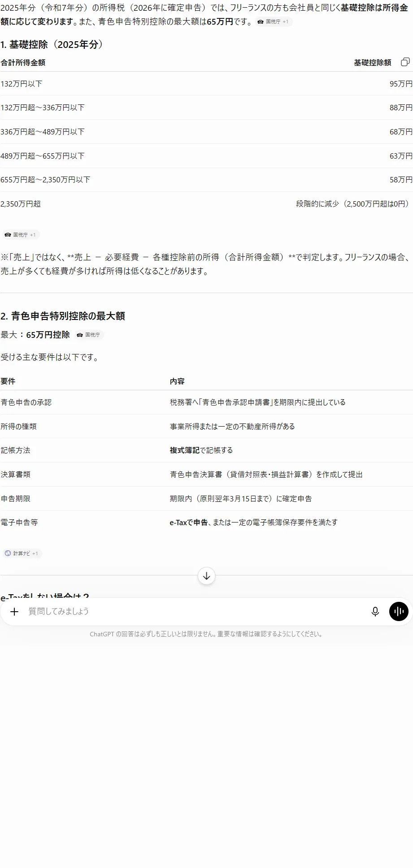Click the 電子申告等 requirement cell

pyautogui.click(x=19, y=523)
